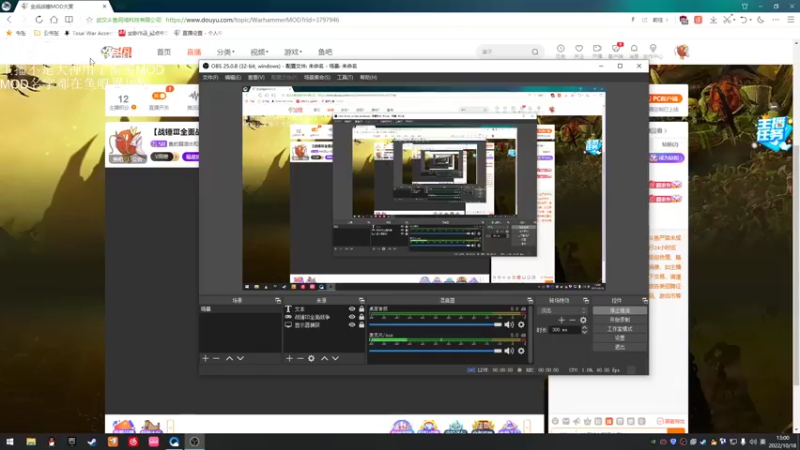Pop out the 转场特效 dock panel

click(x=586, y=301)
